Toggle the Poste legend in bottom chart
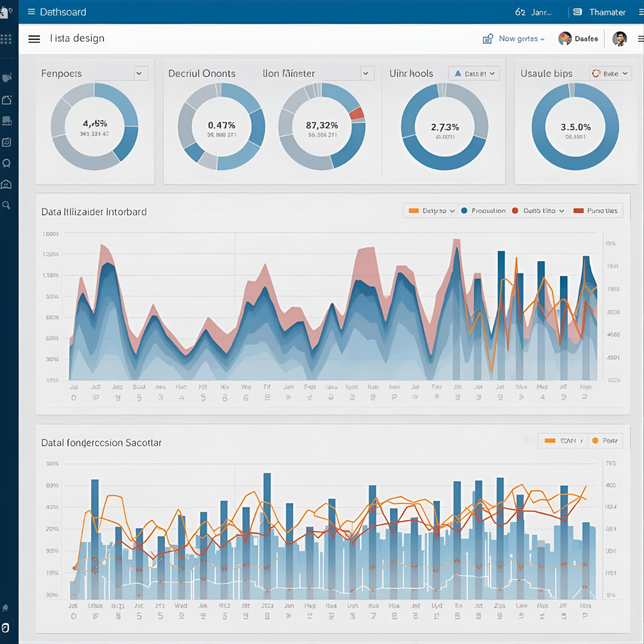Screen dimensions: 644x644 [605, 441]
